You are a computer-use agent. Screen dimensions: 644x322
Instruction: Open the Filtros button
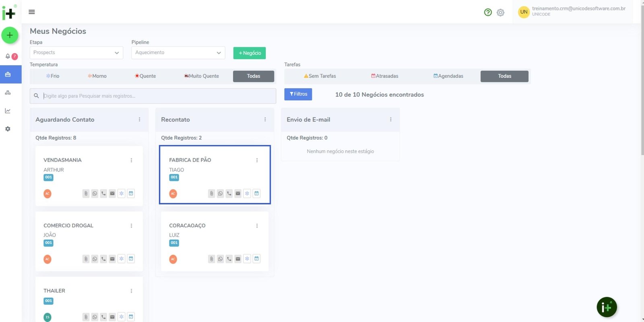[298, 94]
